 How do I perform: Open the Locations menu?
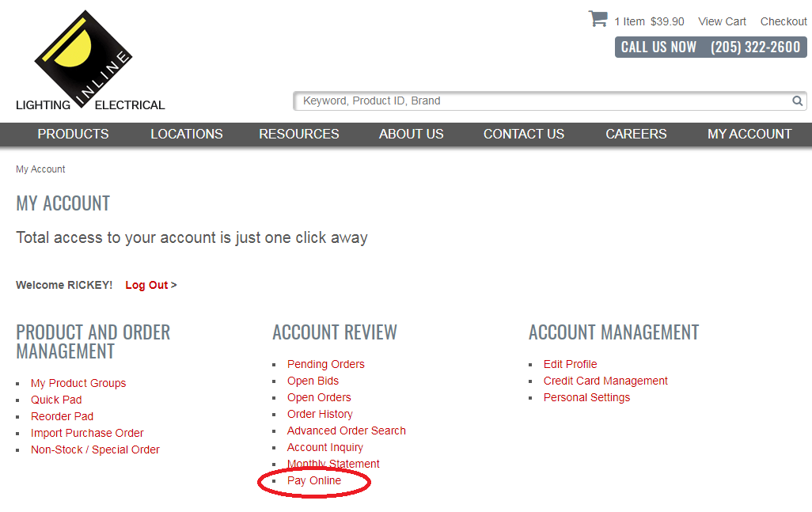tap(186, 134)
